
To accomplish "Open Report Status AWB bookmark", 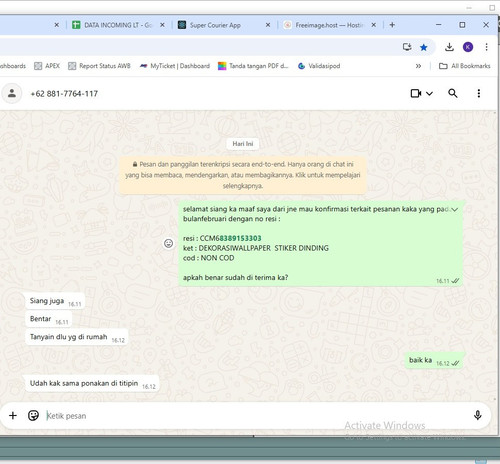I will (x=99, y=66).
